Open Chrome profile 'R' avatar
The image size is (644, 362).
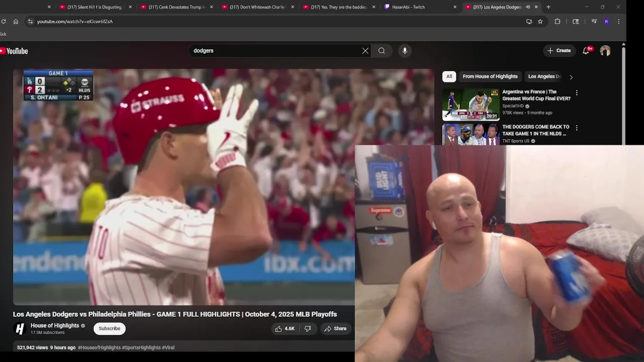606,22
